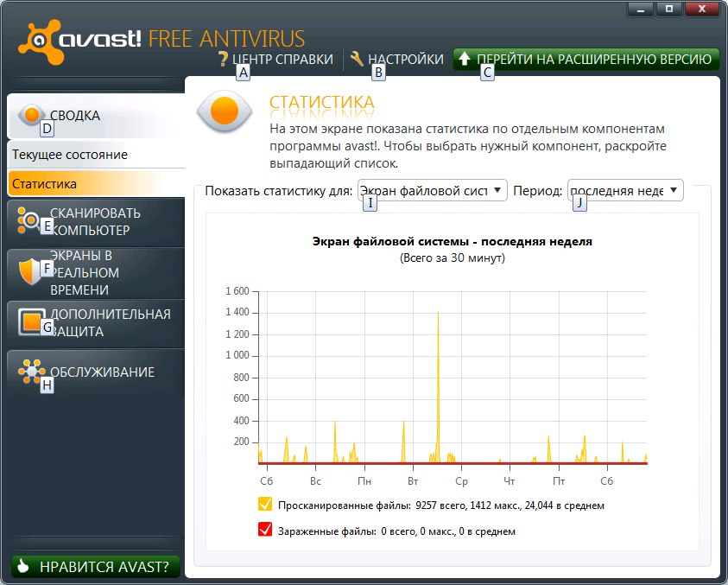
Task: Click the magnifier scan computer icon
Action: coord(29,220)
